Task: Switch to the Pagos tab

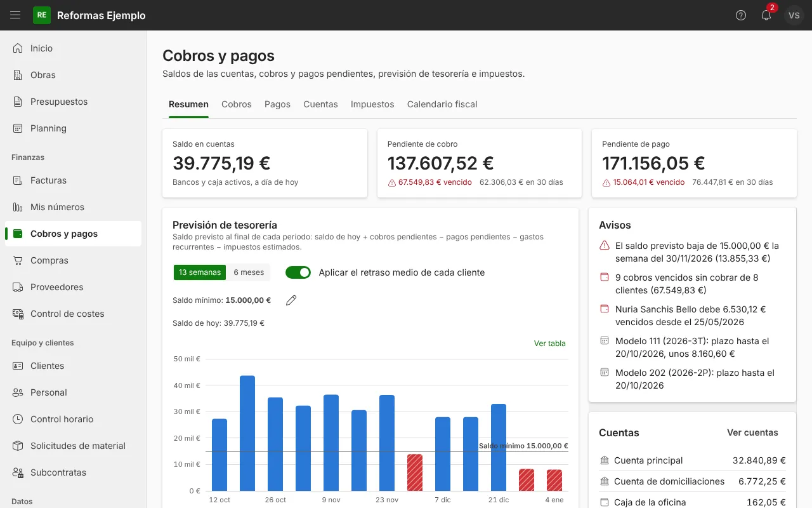Action: coord(277,104)
